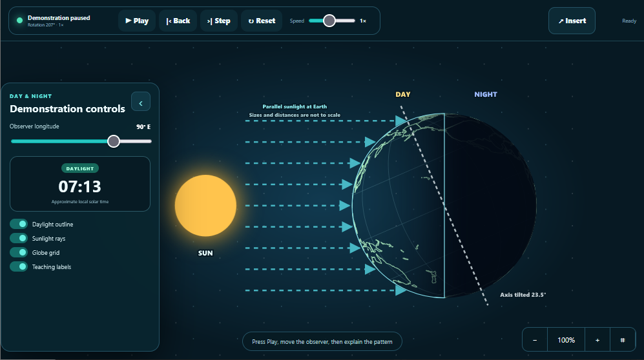This screenshot has height=360, width=644.
Task: Click the 100% zoom level value
Action: 566,340
